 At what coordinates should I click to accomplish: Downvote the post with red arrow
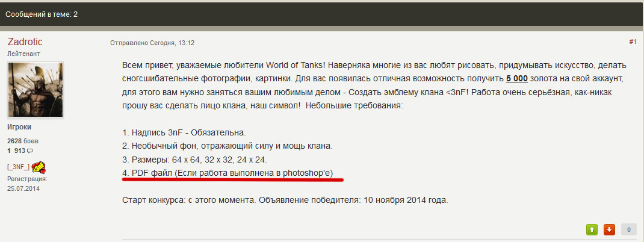(609, 230)
